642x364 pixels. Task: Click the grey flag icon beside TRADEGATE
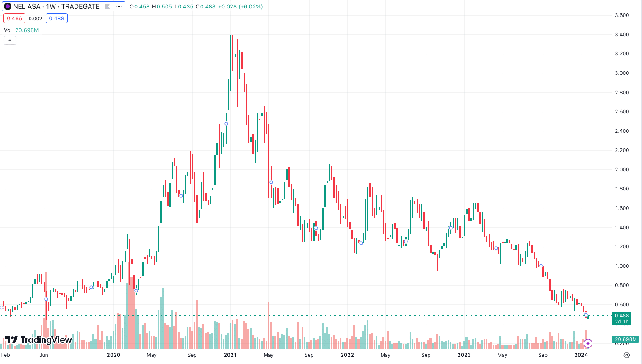tap(107, 6)
